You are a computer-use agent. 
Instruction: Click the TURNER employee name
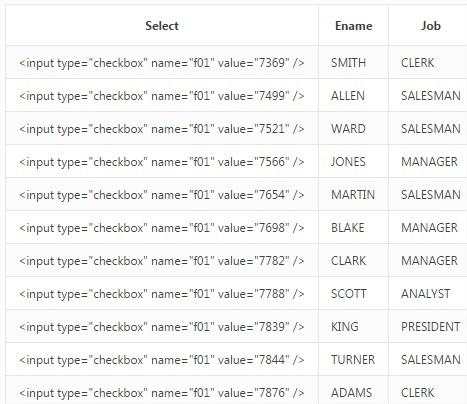353,360
